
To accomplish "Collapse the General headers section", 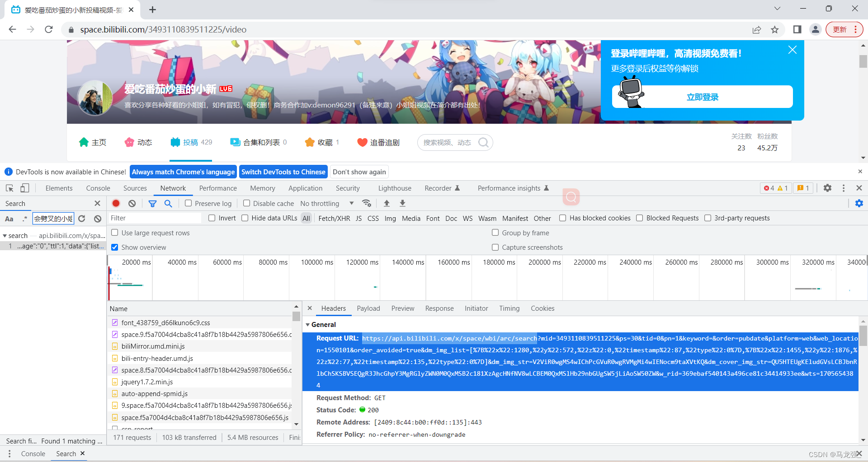I will [x=308, y=325].
